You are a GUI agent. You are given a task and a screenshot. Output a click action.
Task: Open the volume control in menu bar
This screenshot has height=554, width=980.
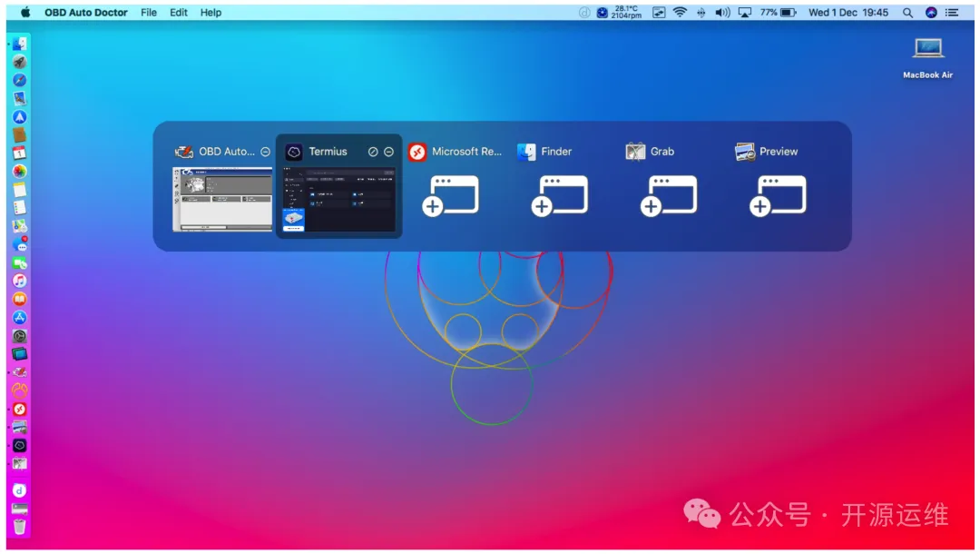point(722,13)
